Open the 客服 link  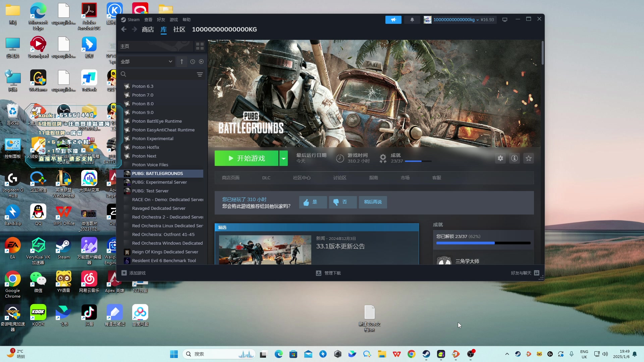coord(437,178)
